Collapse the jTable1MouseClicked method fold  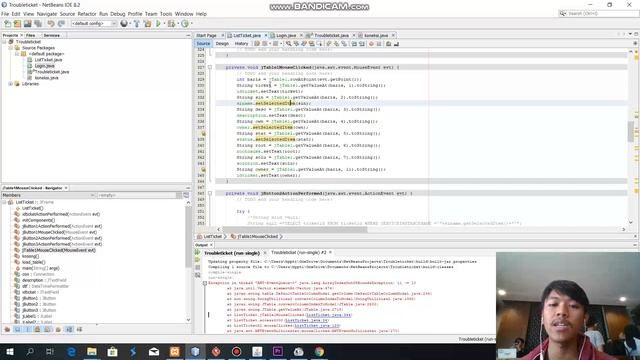pyautogui.click(x=210, y=67)
